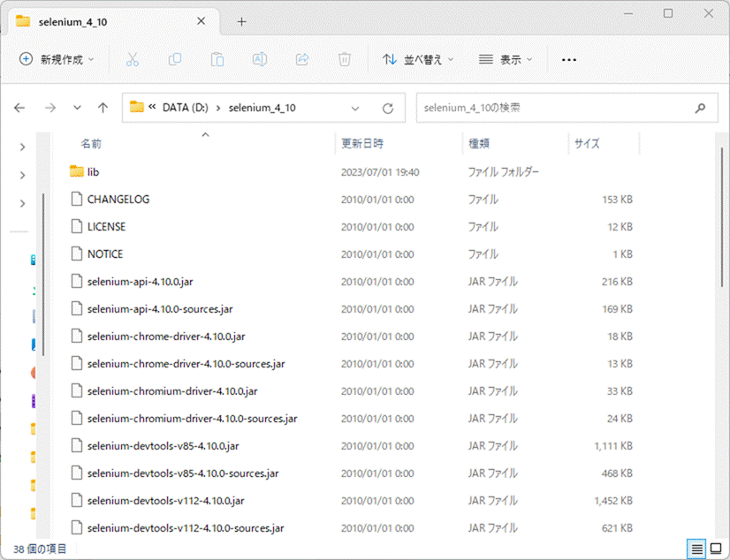This screenshot has height=560, width=730.
Task: Switch to large thumbnails view icon
Action: point(716,549)
